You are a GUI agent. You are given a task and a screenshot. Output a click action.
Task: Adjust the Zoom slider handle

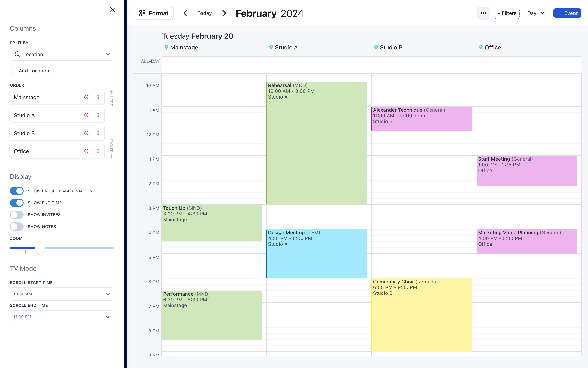point(40,248)
